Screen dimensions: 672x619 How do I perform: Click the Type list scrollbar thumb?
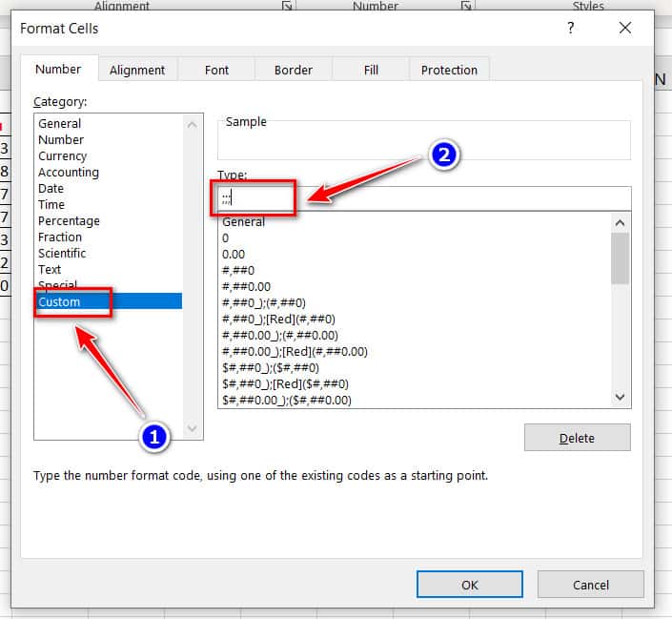(620, 258)
